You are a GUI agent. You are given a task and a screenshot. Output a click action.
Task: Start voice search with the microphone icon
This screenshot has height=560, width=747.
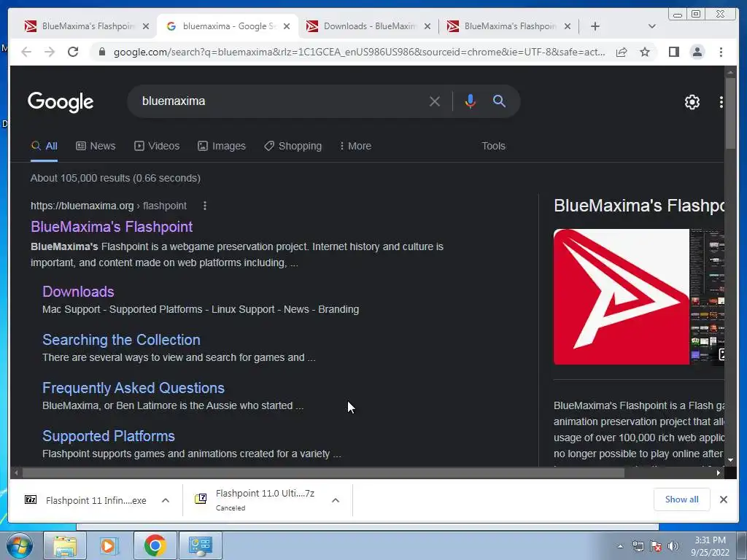(x=471, y=101)
